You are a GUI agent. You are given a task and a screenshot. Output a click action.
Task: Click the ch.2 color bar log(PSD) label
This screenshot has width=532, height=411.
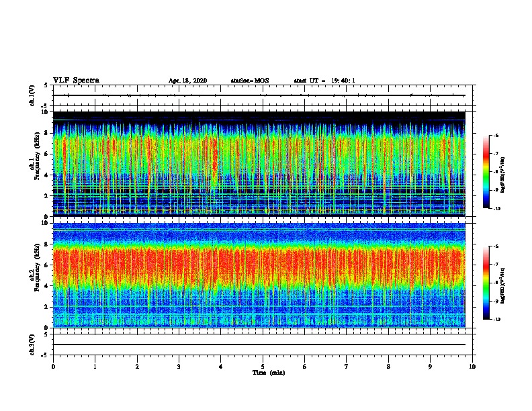(x=502, y=285)
